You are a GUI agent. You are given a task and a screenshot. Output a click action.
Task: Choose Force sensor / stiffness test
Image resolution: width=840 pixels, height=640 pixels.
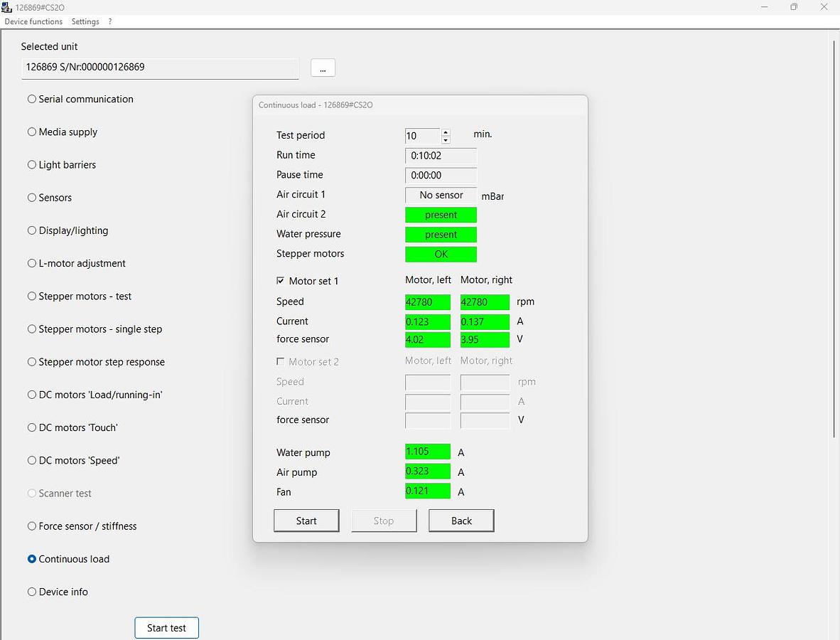tap(32, 526)
